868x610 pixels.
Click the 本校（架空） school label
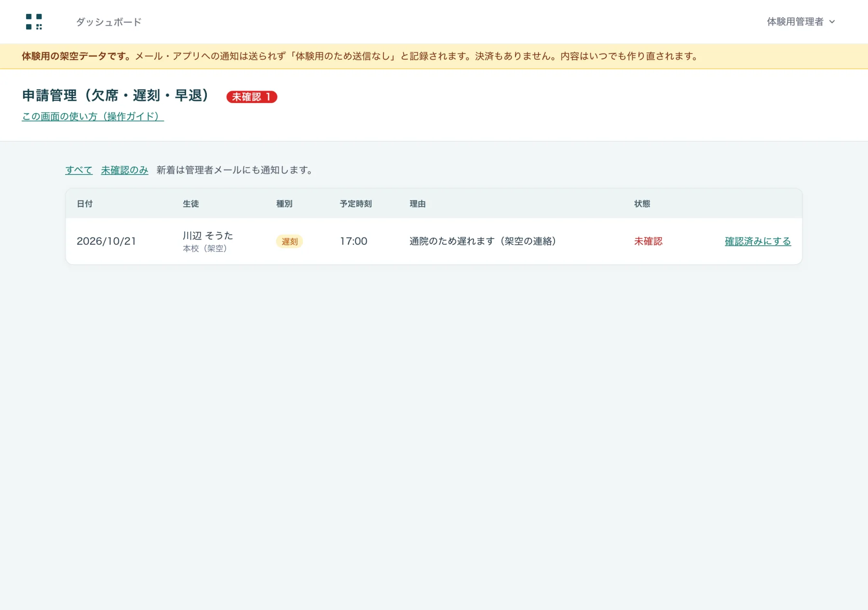(205, 249)
